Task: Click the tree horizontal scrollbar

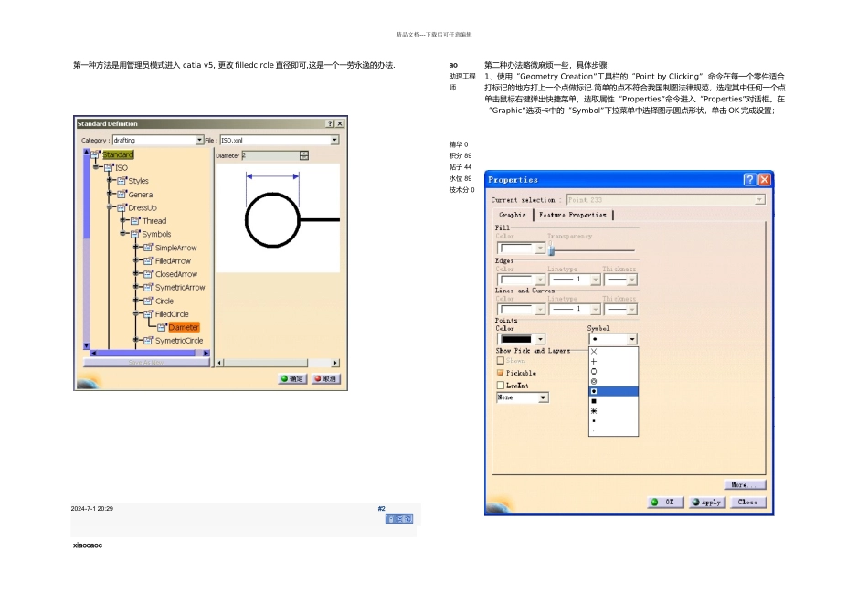Action: (150, 353)
